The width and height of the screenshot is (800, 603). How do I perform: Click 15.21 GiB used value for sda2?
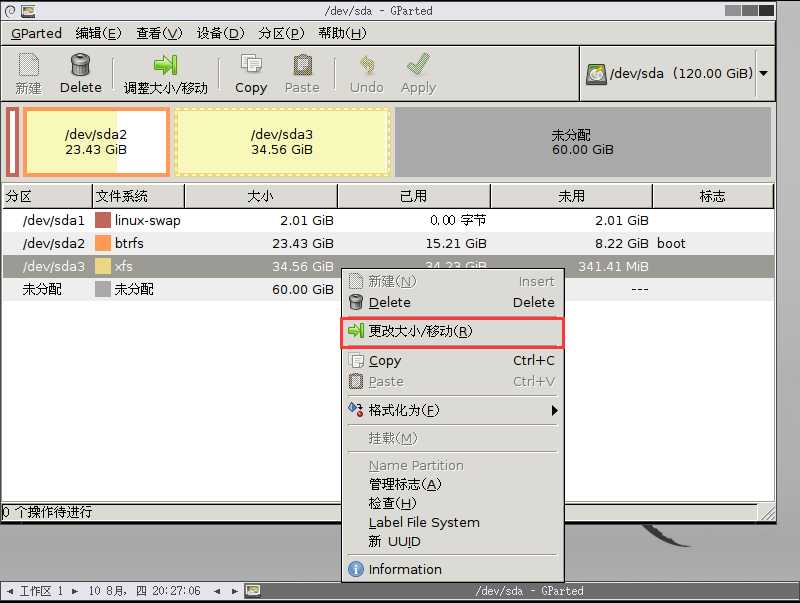[456, 243]
